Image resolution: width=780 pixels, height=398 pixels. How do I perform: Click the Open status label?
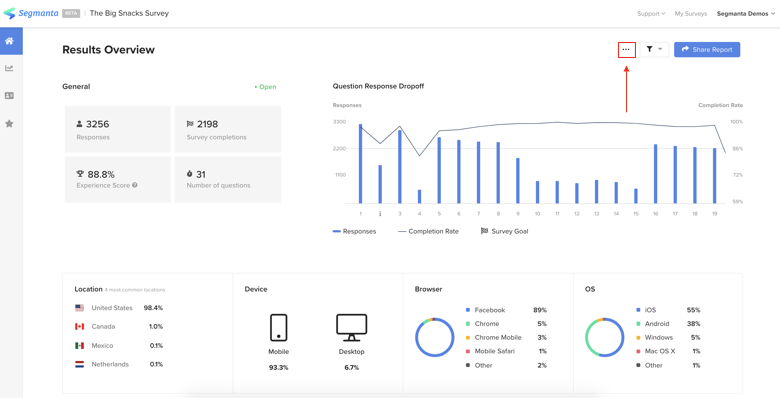pyautogui.click(x=265, y=87)
